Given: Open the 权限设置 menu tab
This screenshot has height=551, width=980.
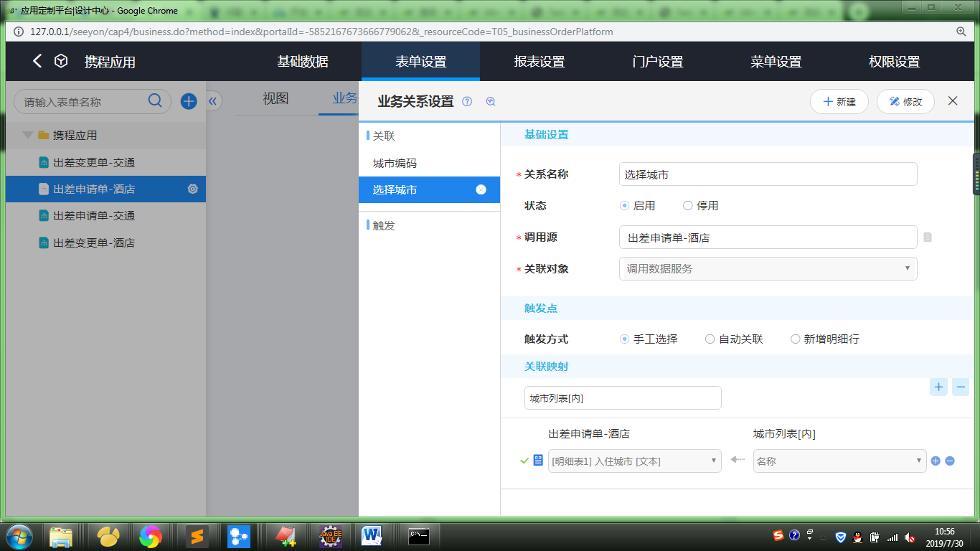Looking at the screenshot, I should 894,62.
